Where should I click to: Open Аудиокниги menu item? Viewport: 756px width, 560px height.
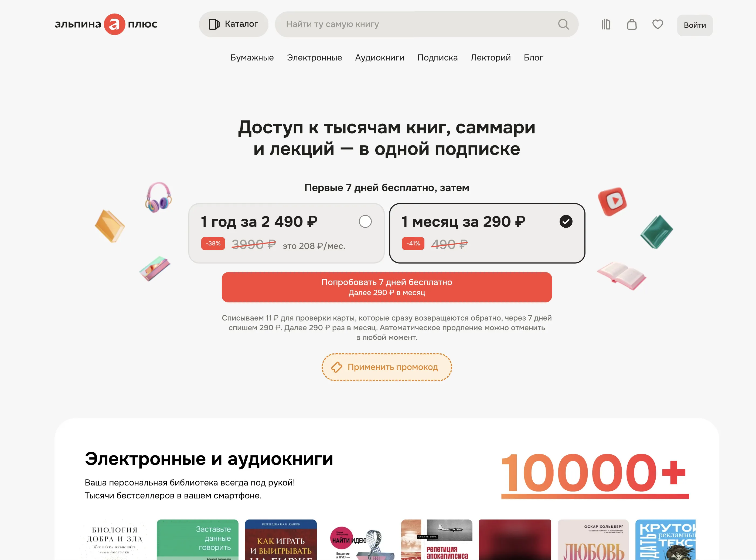[380, 58]
